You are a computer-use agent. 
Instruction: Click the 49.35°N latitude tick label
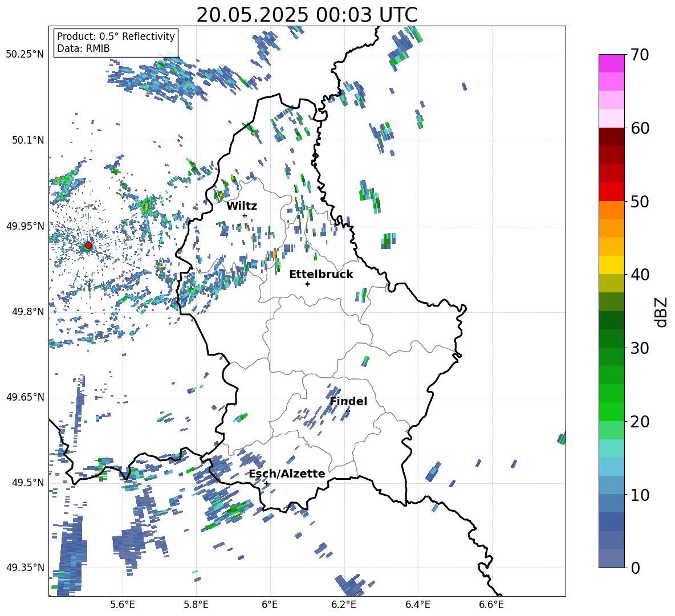click(25, 568)
